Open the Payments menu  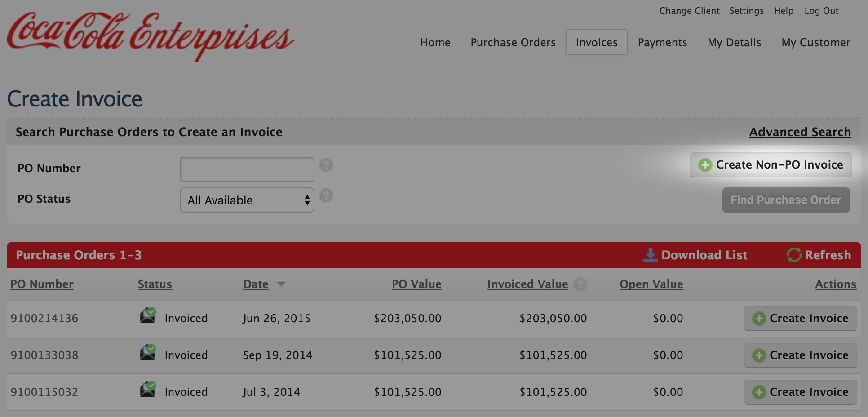click(x=663, y=42)
